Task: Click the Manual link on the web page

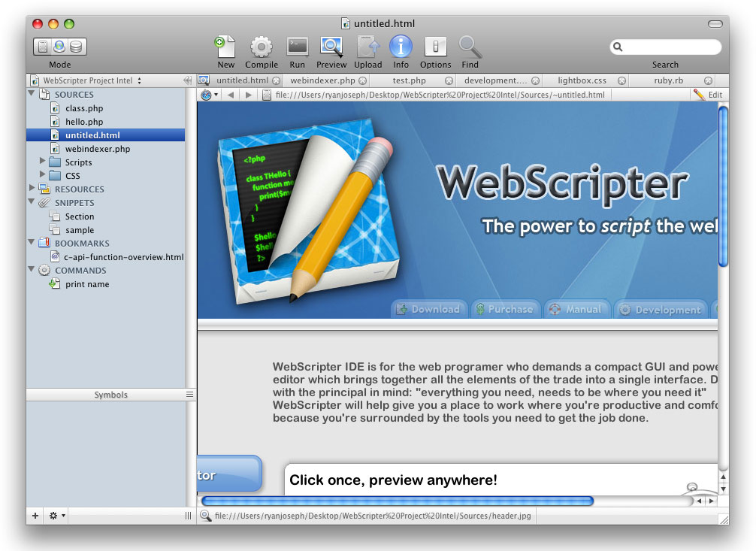Action: (576, 309)
